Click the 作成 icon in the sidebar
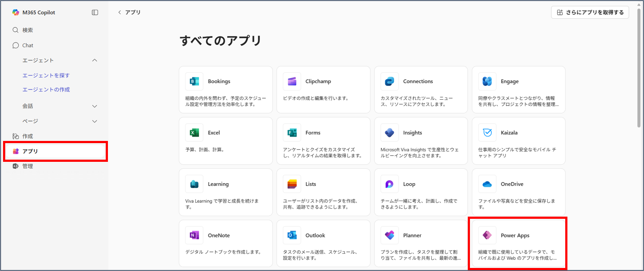Viewport: 644px width, 271px height. click(16, 136)
